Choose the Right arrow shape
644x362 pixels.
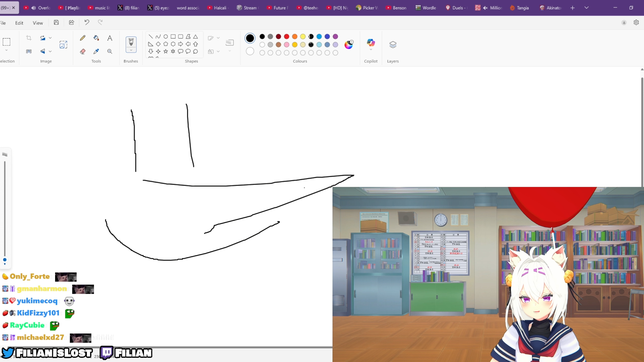coord(181,44)
